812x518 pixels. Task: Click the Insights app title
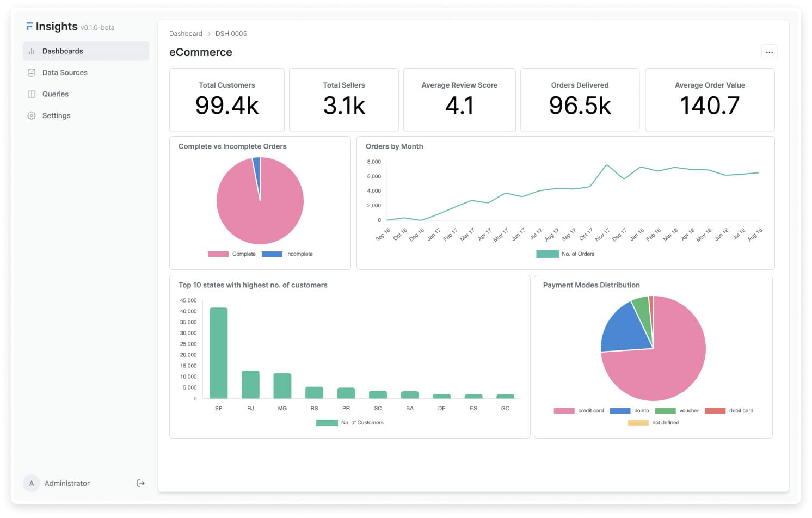point(57,26)
